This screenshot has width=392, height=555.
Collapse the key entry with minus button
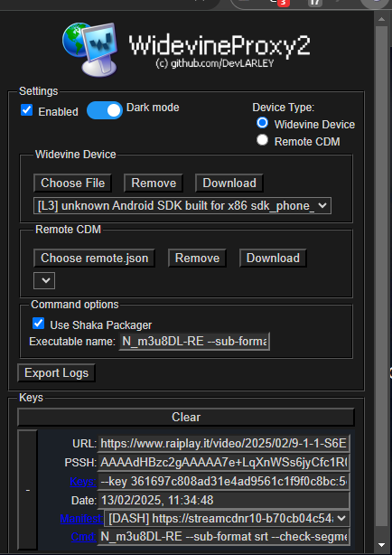(x=28, y=490)
